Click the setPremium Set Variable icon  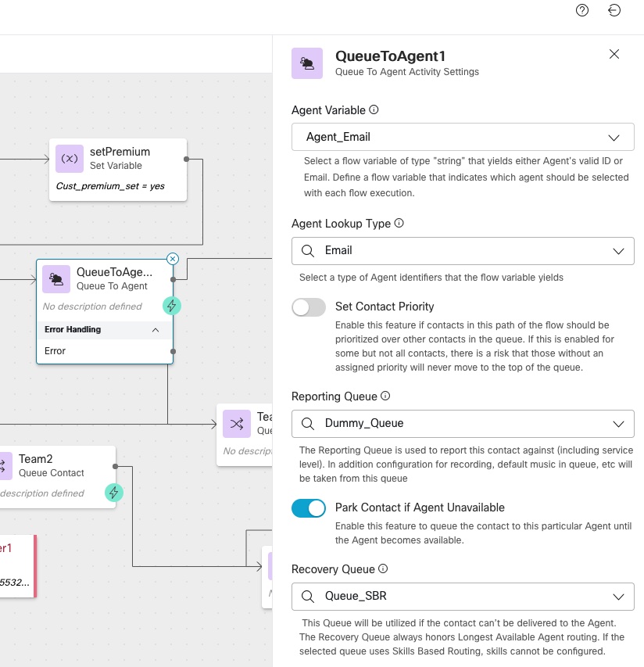(x=70, y=159)
